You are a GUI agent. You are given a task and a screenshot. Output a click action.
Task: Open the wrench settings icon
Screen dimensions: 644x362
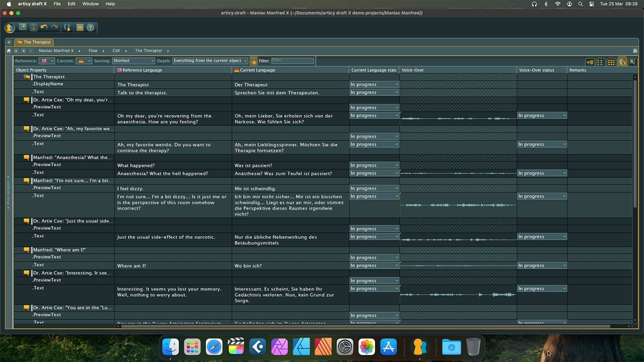[x=633, y=62]
